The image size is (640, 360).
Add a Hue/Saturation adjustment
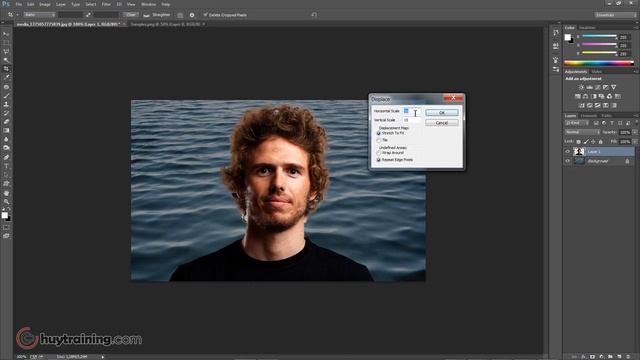(x=578, y=96)
